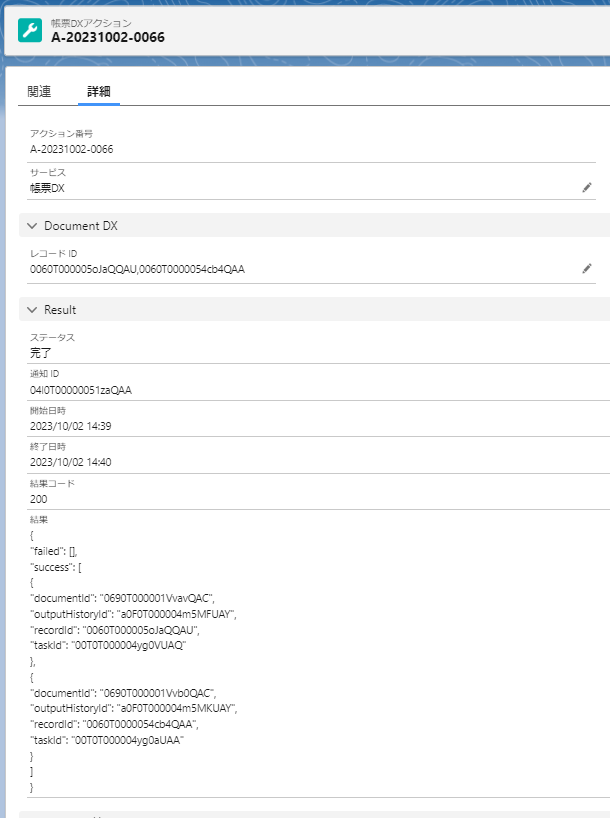Click the 帳票DXアクション object label in header
610x818 pixels.
pyautogui.click(x=91, y=22)
